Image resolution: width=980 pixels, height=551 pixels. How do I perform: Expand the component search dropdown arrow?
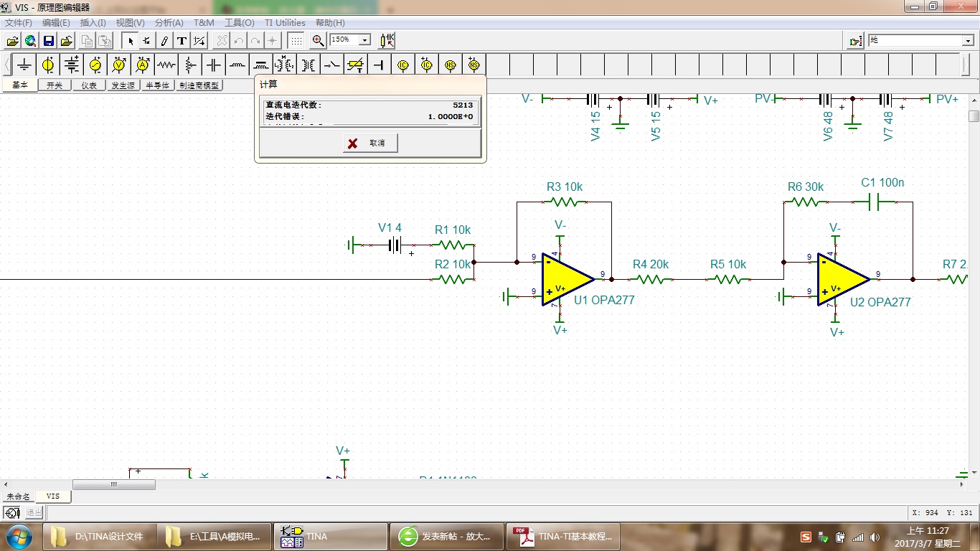968,41
